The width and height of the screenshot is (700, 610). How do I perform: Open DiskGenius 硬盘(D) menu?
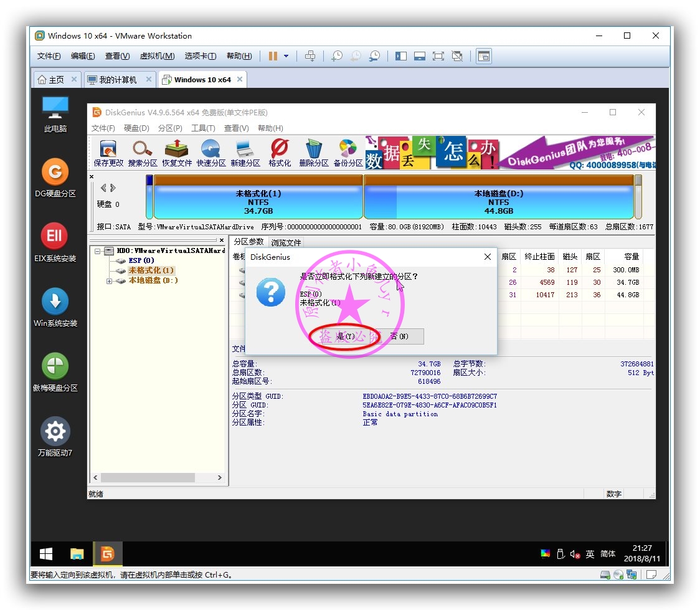point(136,128)
